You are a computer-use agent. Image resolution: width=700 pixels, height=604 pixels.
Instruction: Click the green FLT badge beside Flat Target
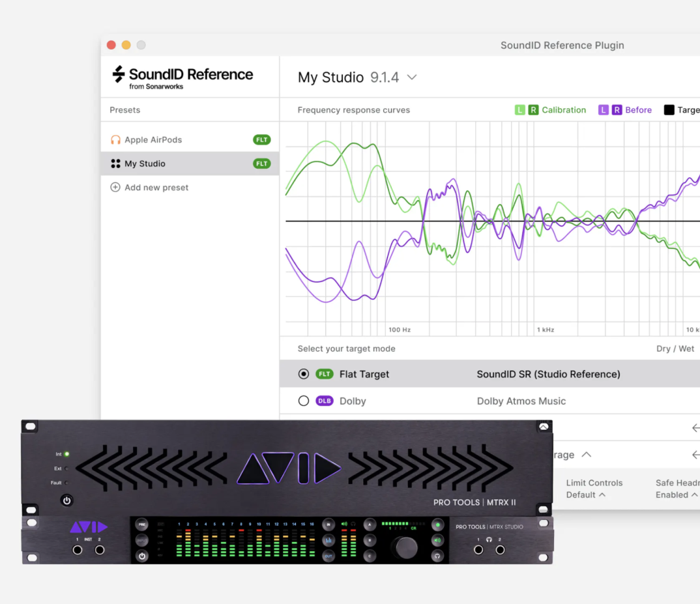point(325,373)
